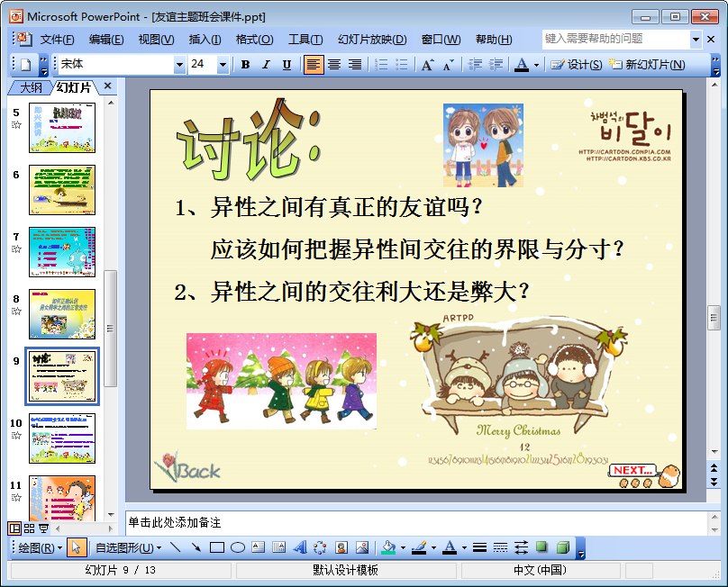Insert a vertical text box
728x587 pixels.
(x=278, y=548)
